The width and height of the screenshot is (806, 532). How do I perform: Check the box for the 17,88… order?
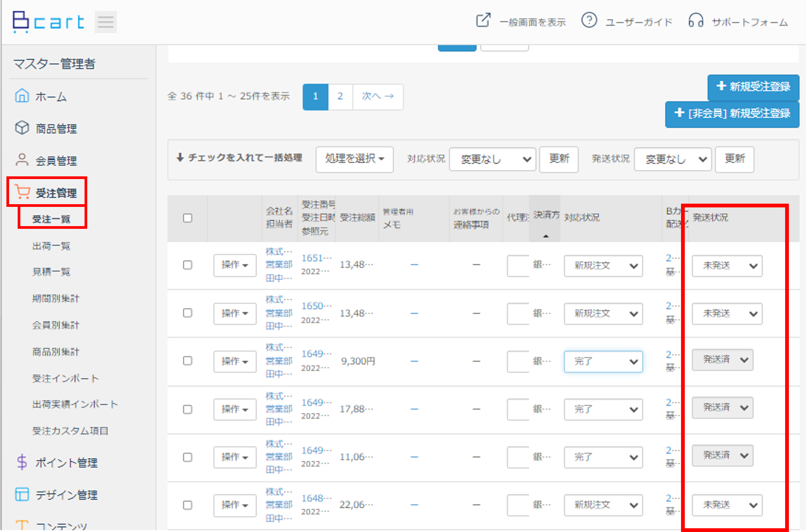188,409
